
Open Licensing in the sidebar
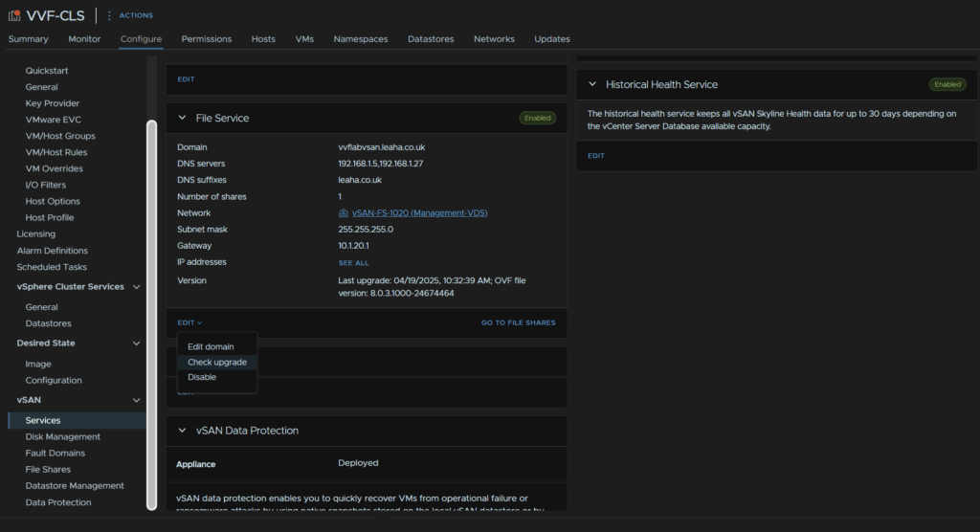coord(35,233)
